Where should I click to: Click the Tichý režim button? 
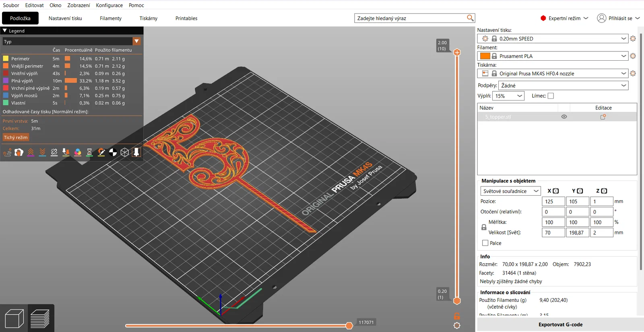16,137
